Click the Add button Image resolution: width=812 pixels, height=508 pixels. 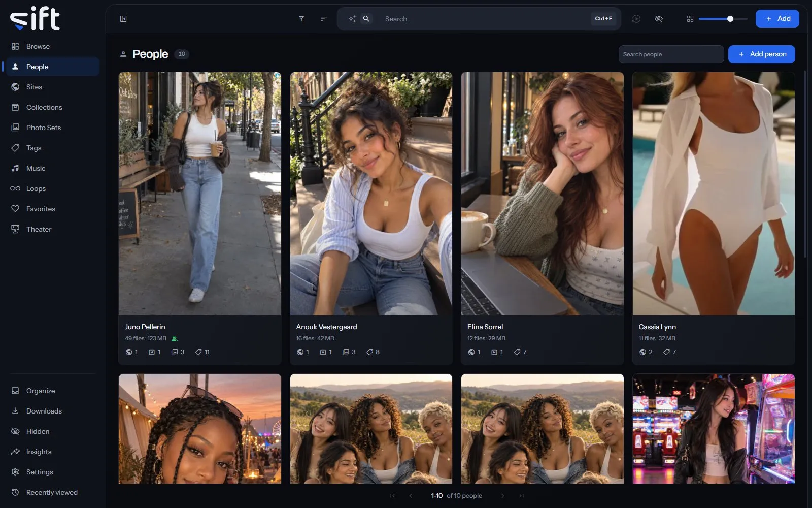pos(777,19)
